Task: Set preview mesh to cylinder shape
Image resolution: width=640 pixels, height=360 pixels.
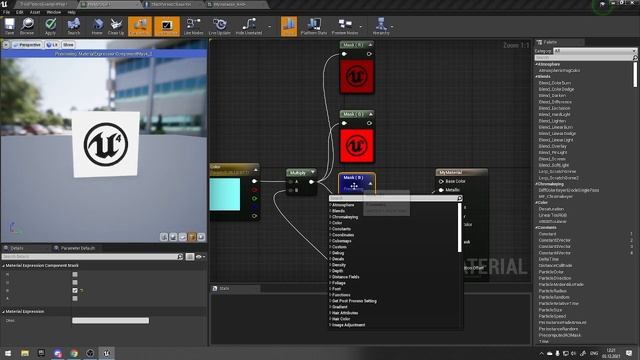Action: [164, 237]
